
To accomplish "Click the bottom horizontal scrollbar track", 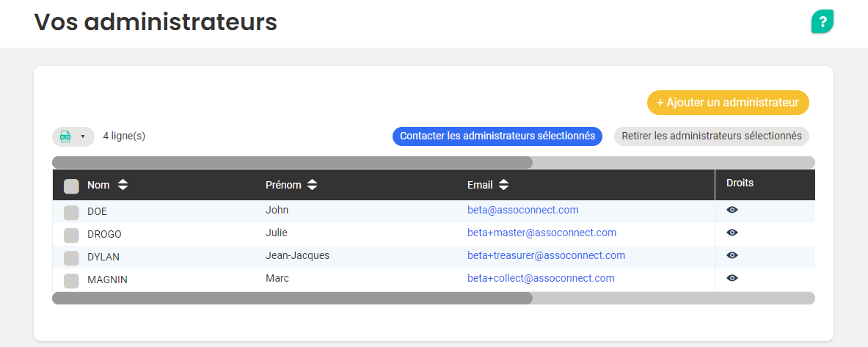I will [x=673, y=298].
